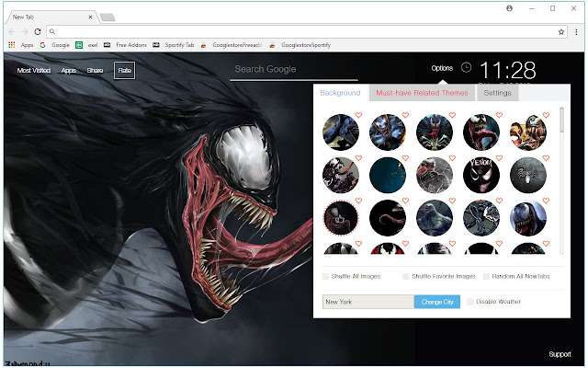Image resolution: width=588 pixels, height=368 pixels.
Task: Open the Support link
Action: click(x=560, y=354)
